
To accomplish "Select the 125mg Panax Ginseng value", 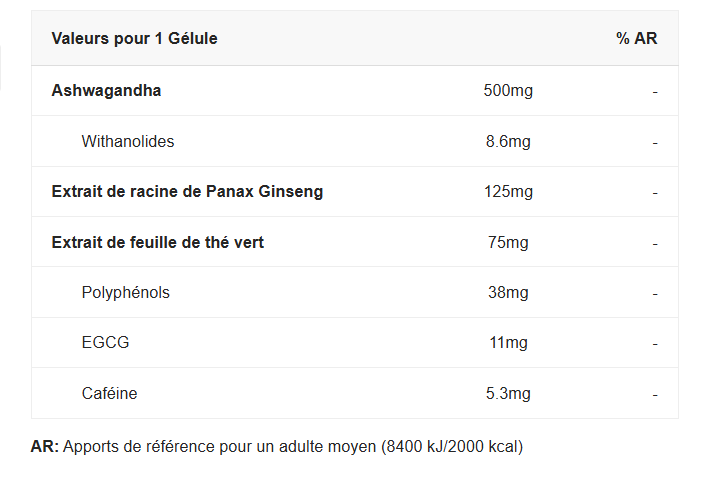I will pyautogui.click(x=508, y=192).
